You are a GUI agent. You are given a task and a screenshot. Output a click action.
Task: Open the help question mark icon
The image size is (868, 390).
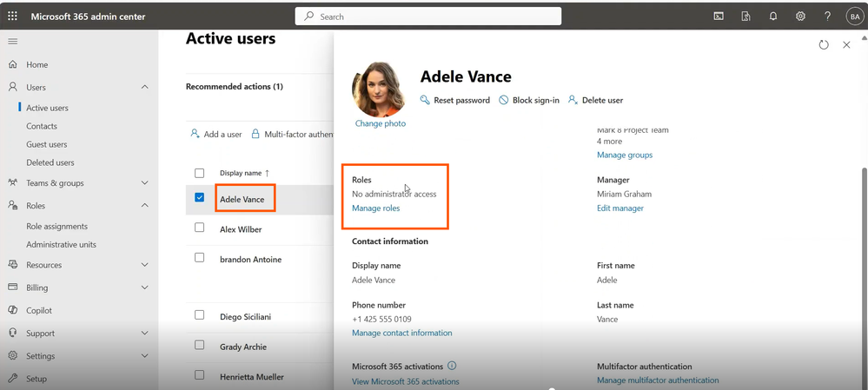(x=827, y=17)
